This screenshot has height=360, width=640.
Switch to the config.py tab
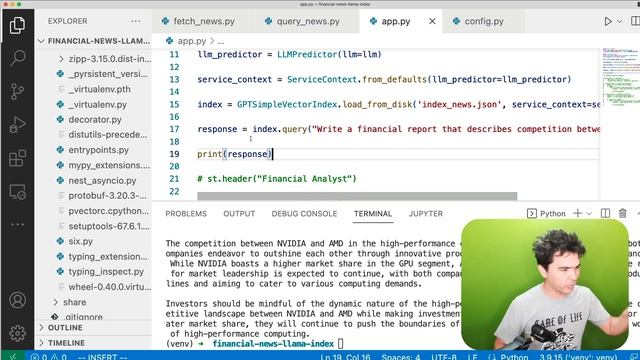pos(484,21)
